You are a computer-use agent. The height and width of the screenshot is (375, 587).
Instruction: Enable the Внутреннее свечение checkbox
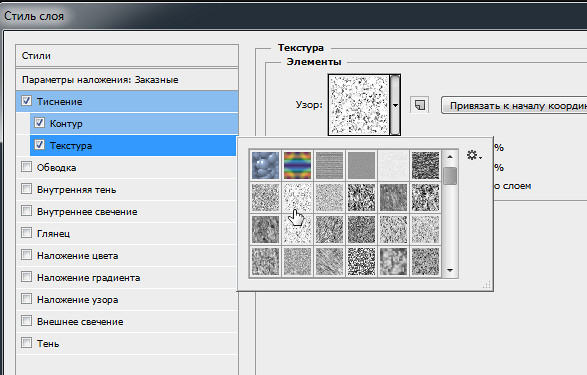point(26,211)
